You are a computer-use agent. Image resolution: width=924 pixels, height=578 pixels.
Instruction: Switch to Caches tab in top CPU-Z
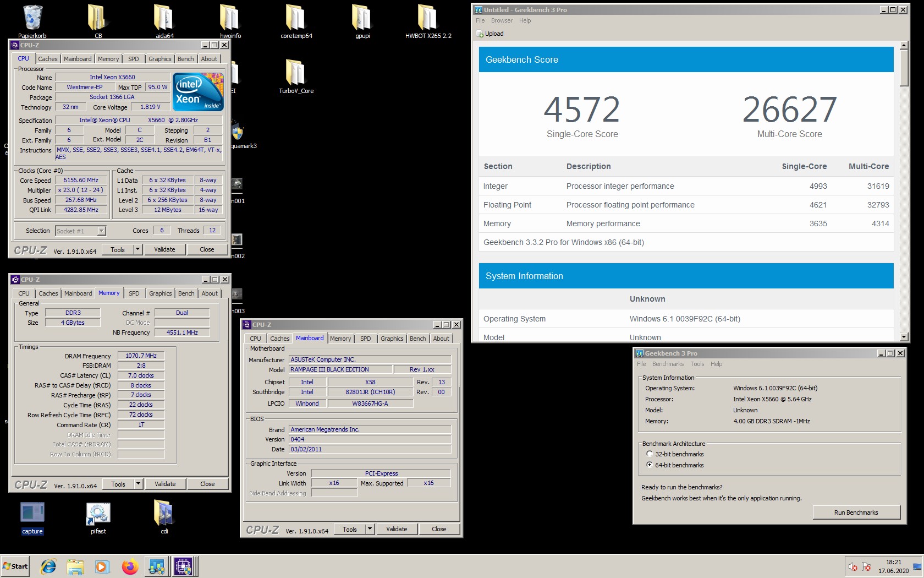point(48,59)
